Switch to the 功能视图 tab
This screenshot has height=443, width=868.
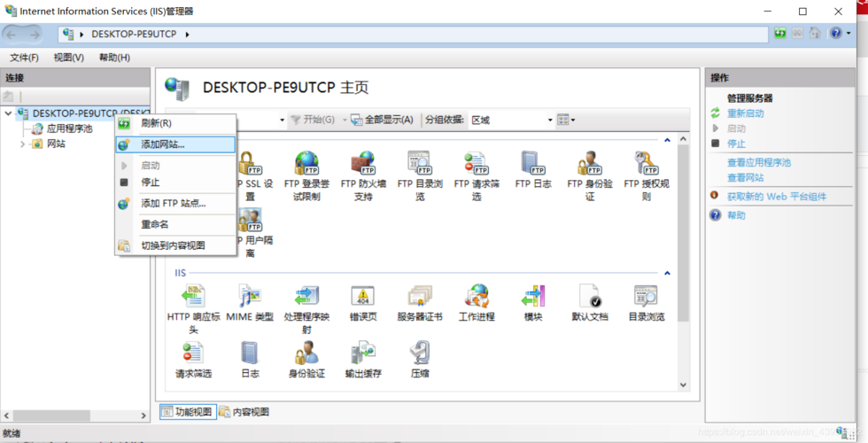click(188, 411)
